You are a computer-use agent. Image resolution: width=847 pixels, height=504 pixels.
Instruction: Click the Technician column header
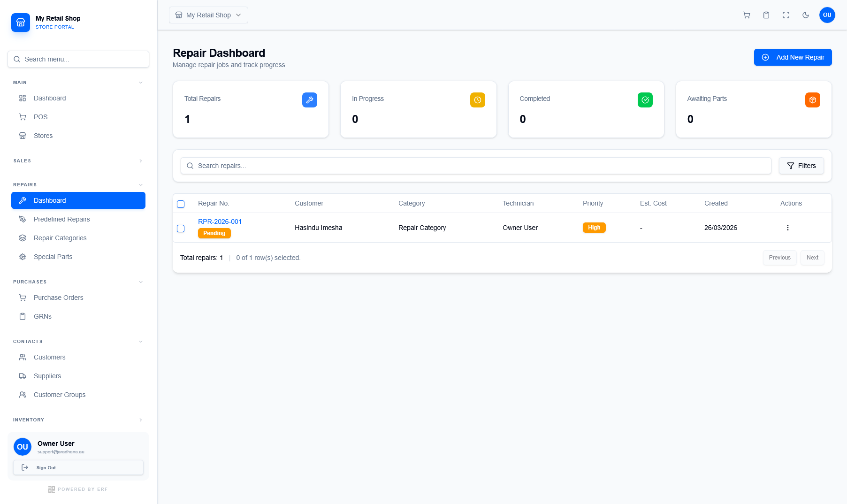(518, 203)
